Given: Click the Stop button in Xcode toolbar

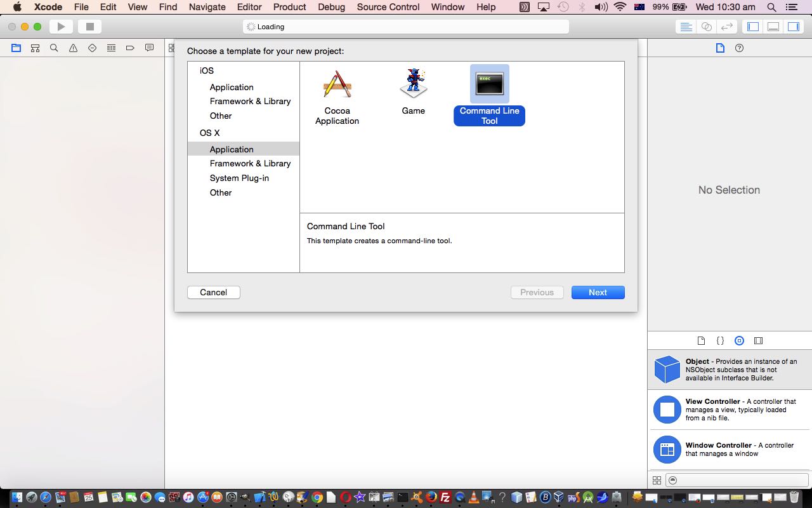Looking at the screenshot, I should (89, 27).
